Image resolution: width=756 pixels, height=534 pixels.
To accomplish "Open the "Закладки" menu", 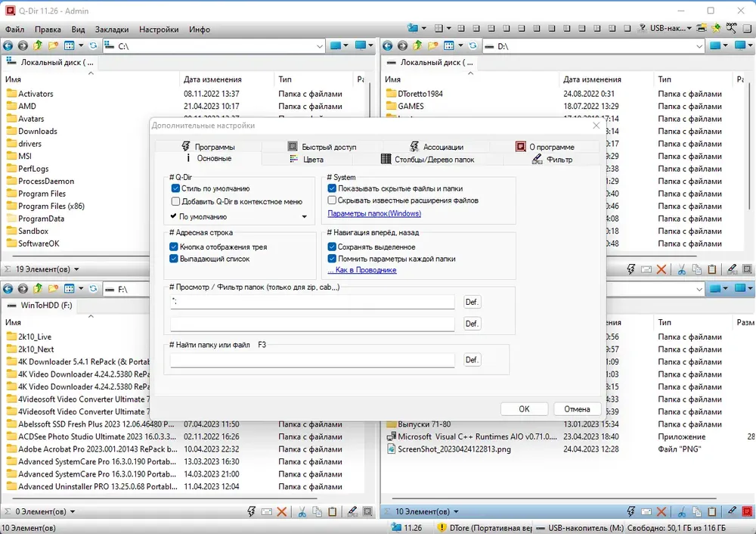I will (x=112, y=29).
